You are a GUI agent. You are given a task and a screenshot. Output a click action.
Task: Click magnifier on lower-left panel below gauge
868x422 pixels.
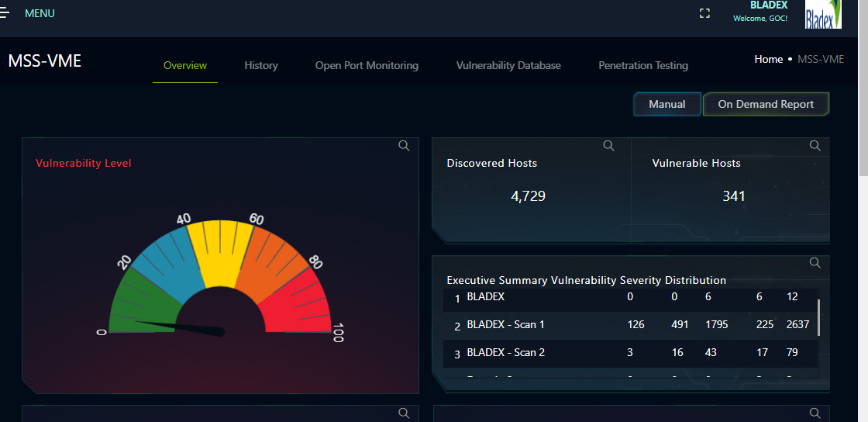(404, 413)
